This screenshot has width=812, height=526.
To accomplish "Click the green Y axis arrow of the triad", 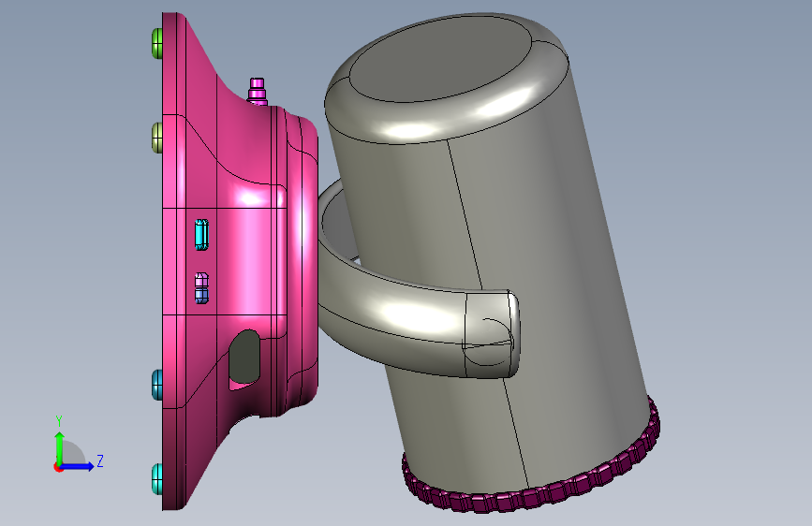I will pyautogui.click(x=60, y=447).
